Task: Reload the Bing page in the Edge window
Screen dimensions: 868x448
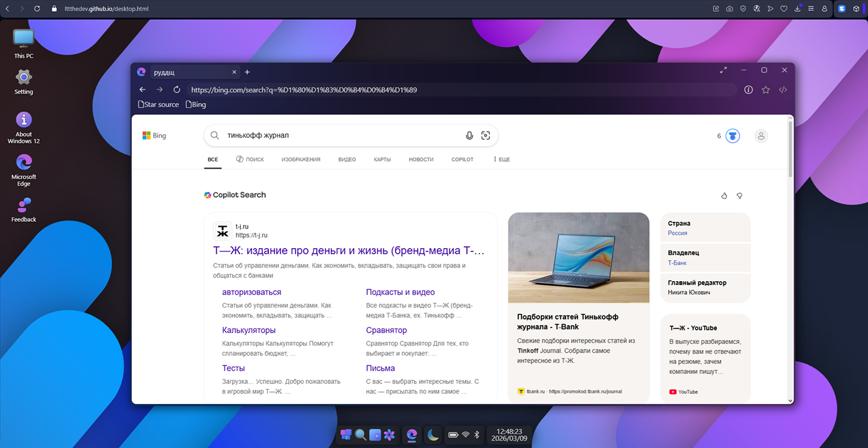Action: pyautogui.click(x=177, y=90)
